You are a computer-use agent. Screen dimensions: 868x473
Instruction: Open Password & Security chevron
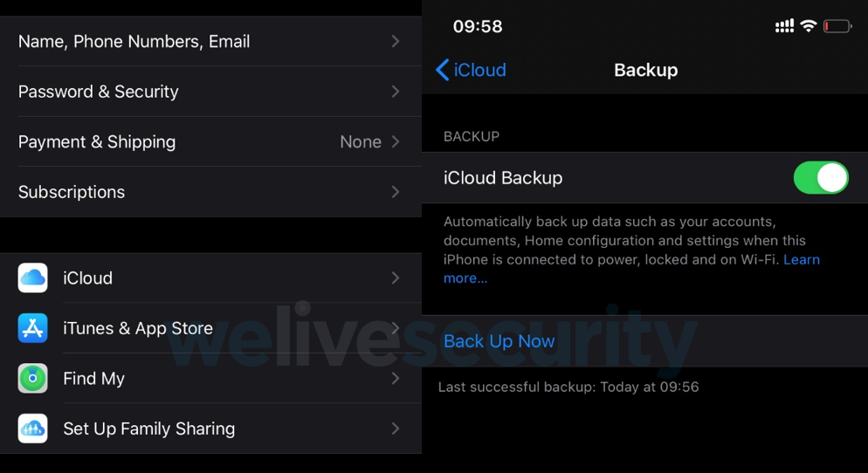coord(396,92)
